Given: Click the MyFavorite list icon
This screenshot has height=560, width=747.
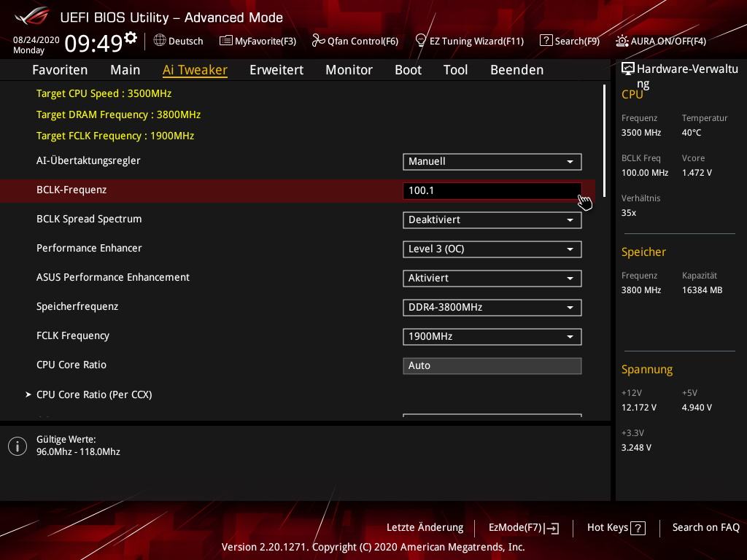Looking at the screenshot, I should click(x=226, y=41).
